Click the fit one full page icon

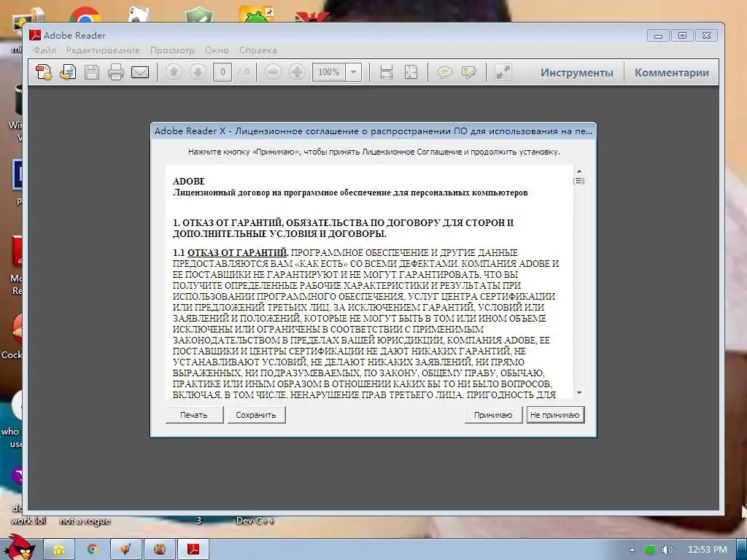pyautogui.click(x=411, y=72)
